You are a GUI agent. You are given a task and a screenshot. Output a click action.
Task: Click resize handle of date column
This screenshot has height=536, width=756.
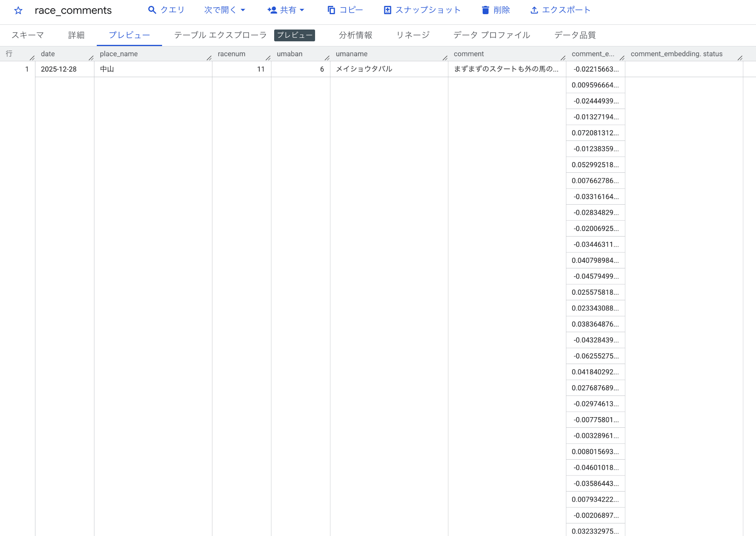[91, 58]
